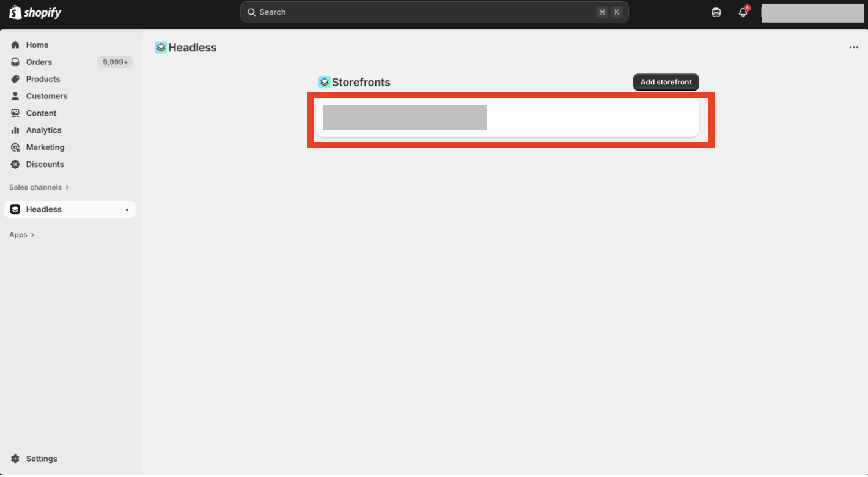The width and height of the screenshot is (868, 477).
Task: Click the Headless app icon in page header
Action: [x=161, y=48]
